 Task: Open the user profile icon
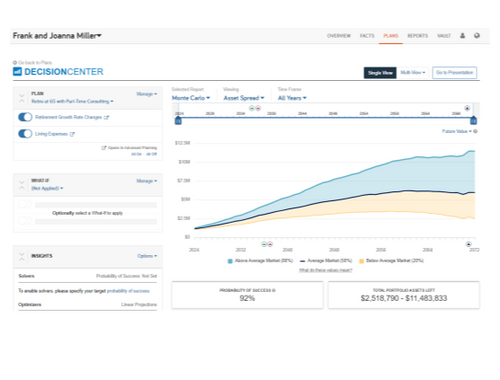click(x=462, y=35)
